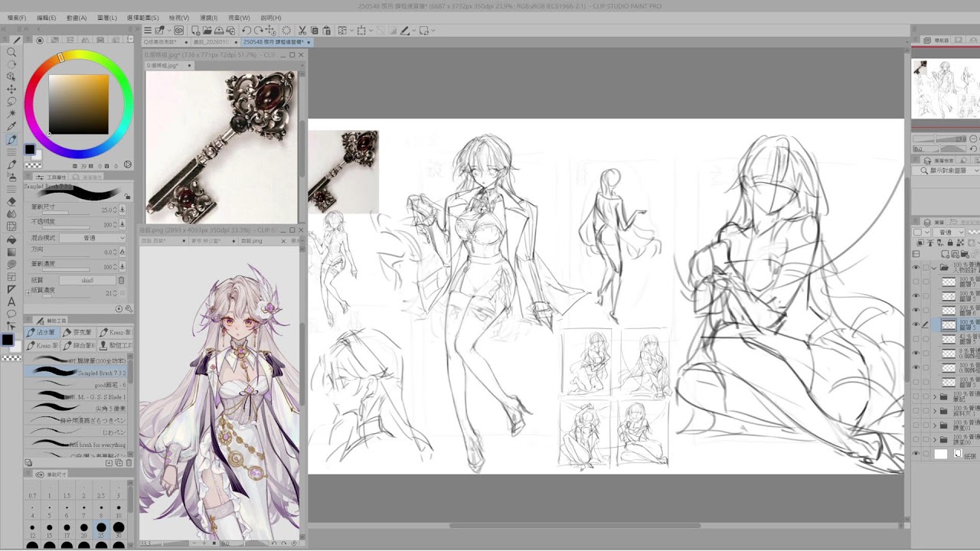Viewport: 980px width, 551px height.
Task: Expand the collapsed 筆記 layer folder
Action: tap(935, 397)
